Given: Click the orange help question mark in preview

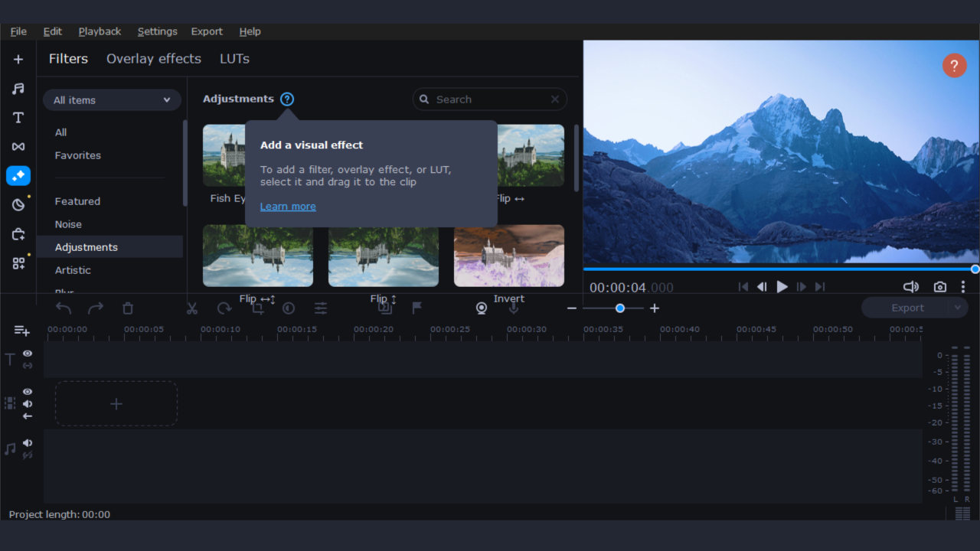Looking at the screenshot, I should click(954, 66).
